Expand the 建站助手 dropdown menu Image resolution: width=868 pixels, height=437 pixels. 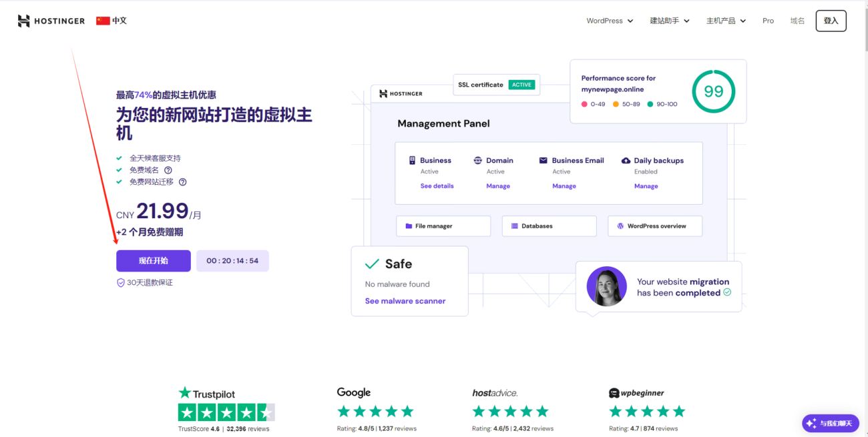click(670, 21)
